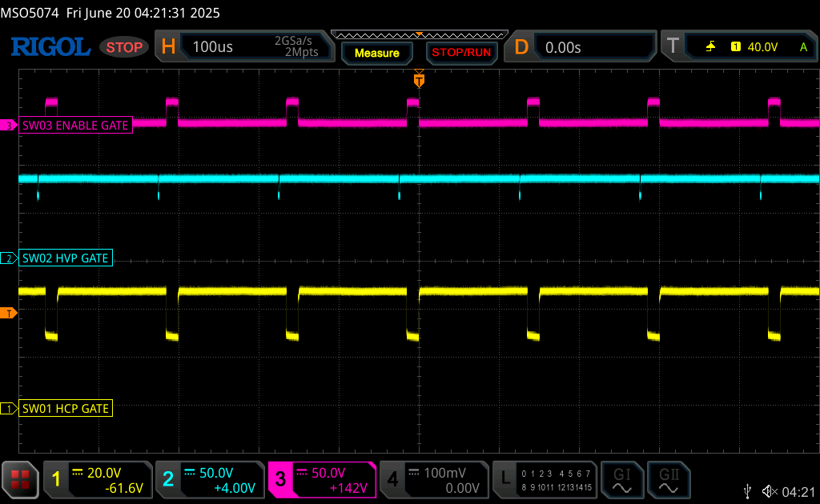The width and height of the screenshot is (820, 504).
Task: Click the waveform memory position bar
Action: click(420, 35)
